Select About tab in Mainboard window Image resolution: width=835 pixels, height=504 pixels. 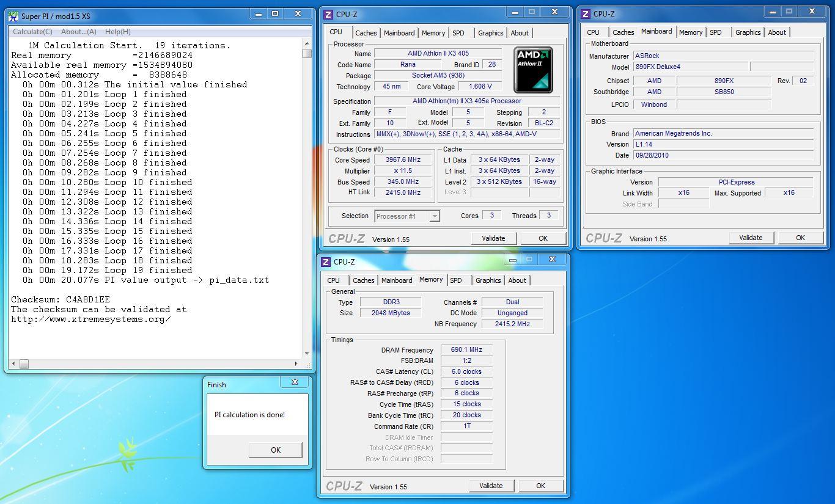point(777,32)
